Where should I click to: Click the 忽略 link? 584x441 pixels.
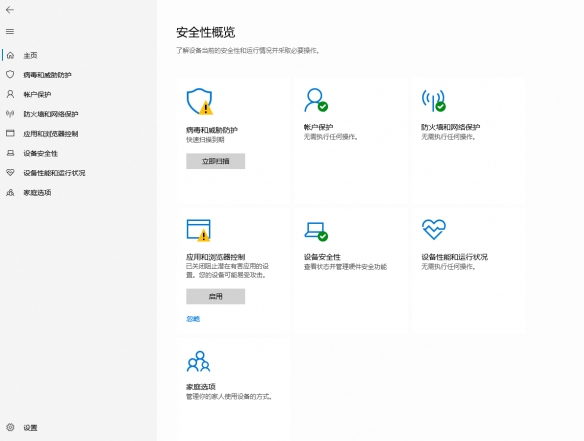(193, 319)
